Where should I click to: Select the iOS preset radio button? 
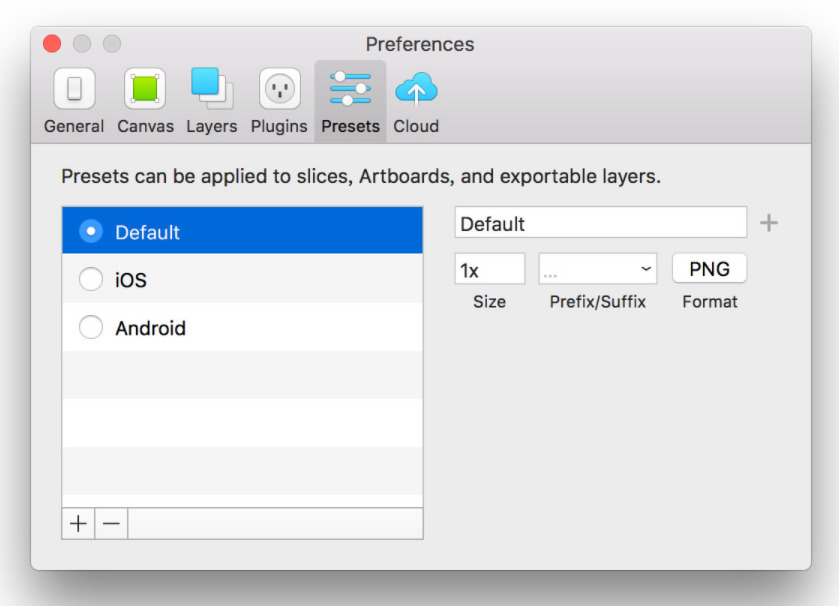tap(91, 279)
